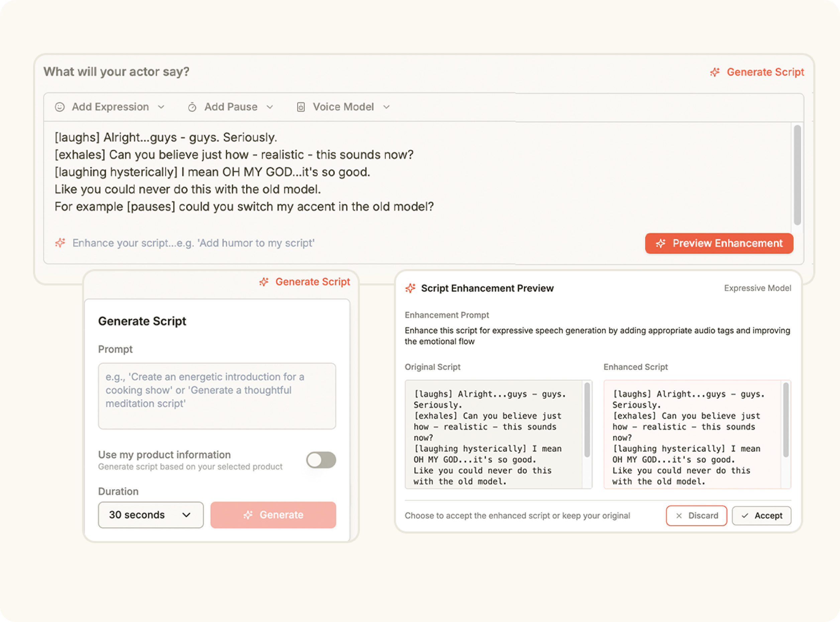
Task: Expand the Add Expression dropdown chevron
Action: click(161, 107)
